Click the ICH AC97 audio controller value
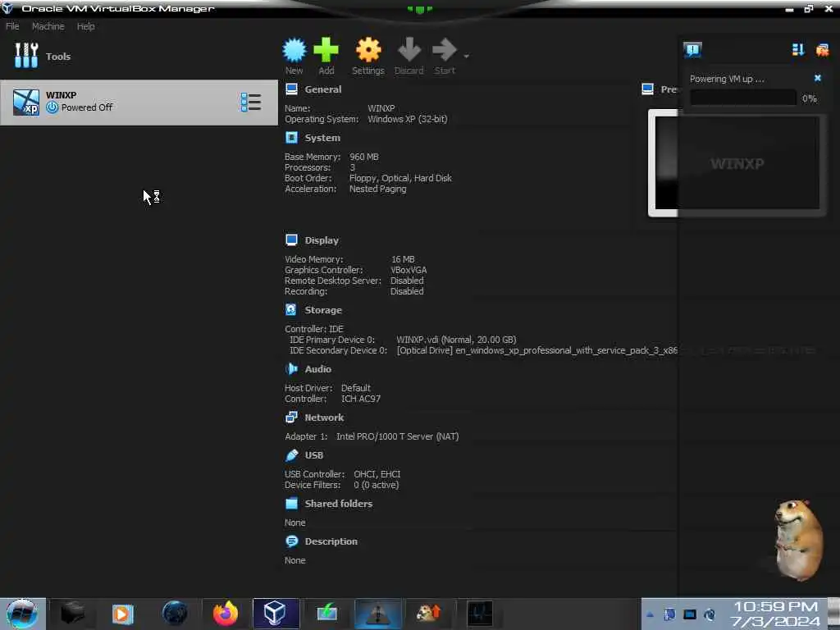The height and width of the screenshot is (630, 840). (361, 399)
